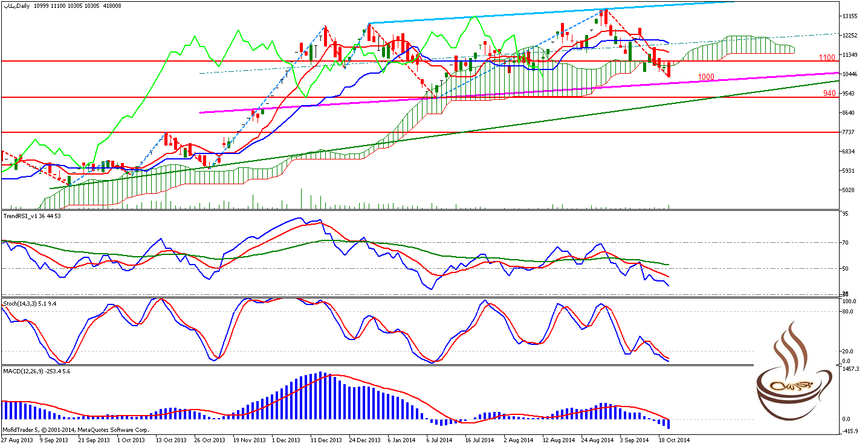Click the red 1100 resistance level label
The height and width of the screenshot is (447, 868).
click(827, 57)
